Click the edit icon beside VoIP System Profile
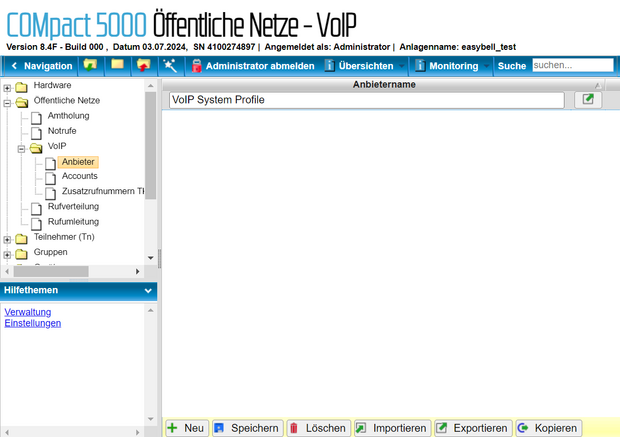The image size is (620, 437). point(588,100)
